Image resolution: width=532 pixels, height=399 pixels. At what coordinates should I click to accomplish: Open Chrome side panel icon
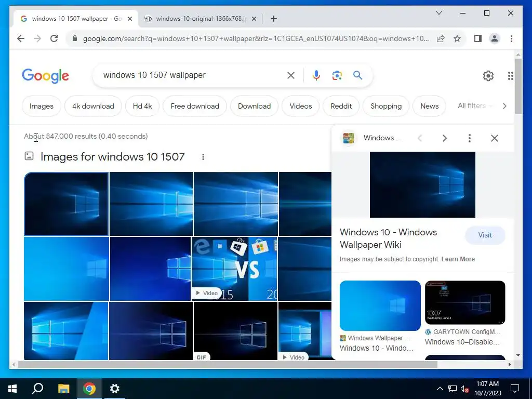[x=478, y=38]
